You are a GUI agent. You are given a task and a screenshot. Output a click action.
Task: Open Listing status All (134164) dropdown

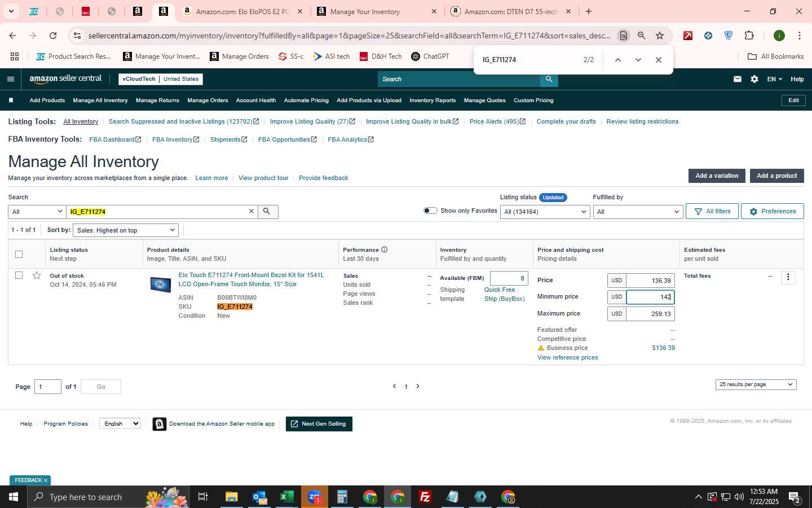(545, 212)
